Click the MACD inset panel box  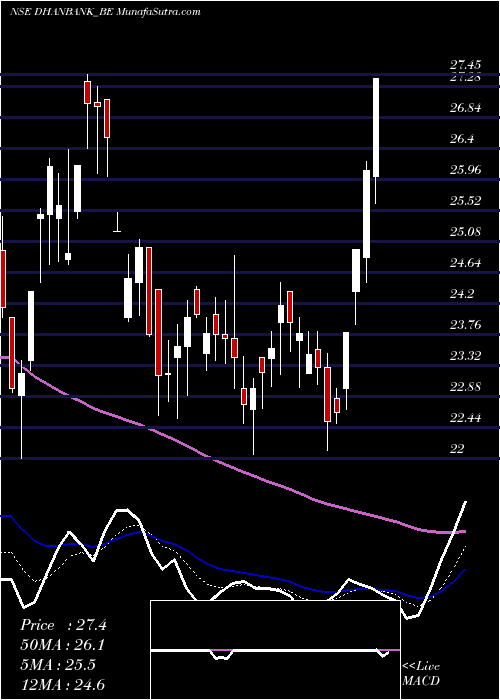pos(275,650)
